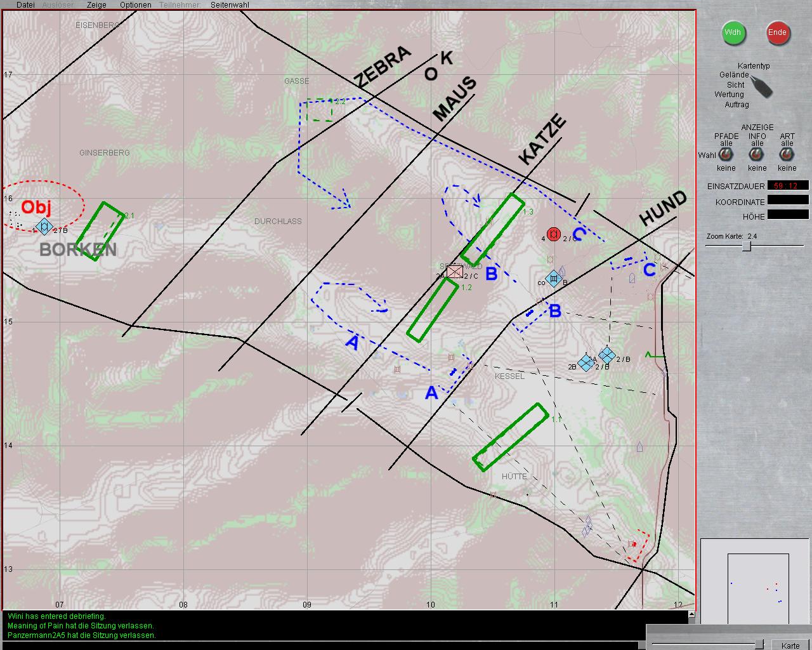812x650 pixels.
Task: Toggle the INFO display switch
Action: click(x=757, y=156)
